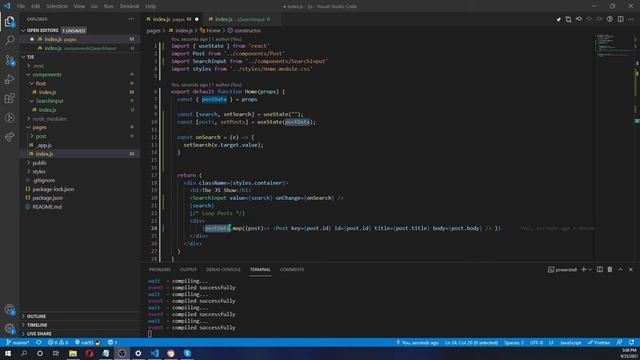Click the notifications bell in the status bar
The image size is (640, 360).
[x=631, y=342]
